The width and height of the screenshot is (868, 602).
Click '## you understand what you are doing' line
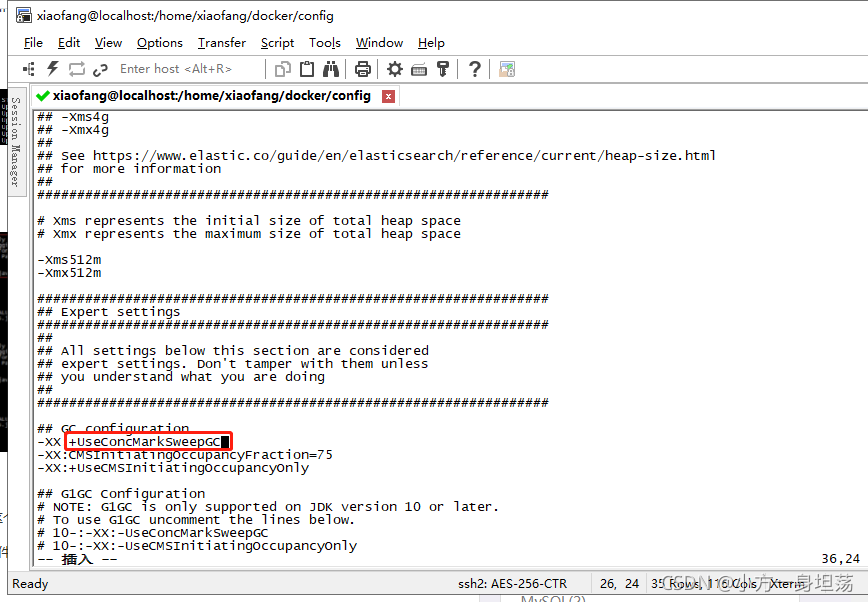pyautogui.click(x=181, y=377)
